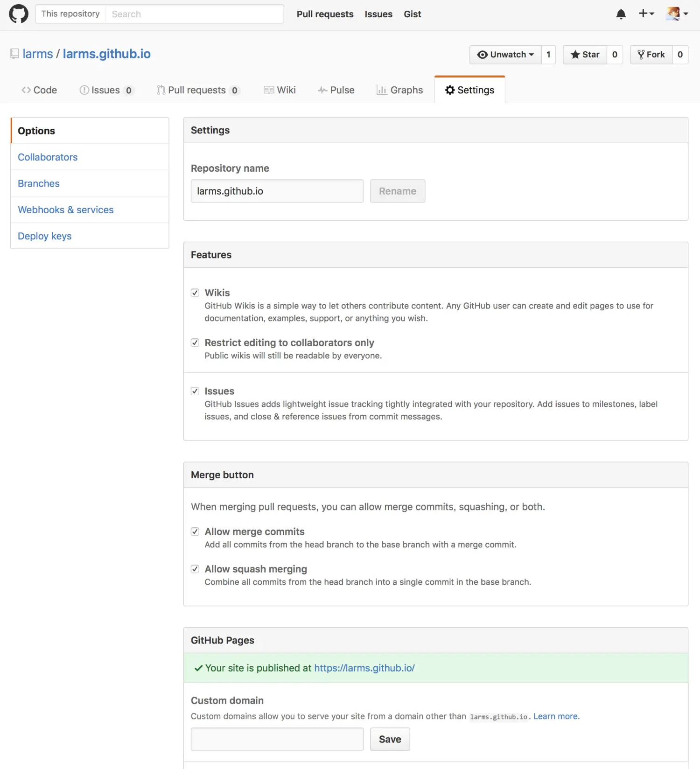Click the green checkmark beside published site message
This screenshot has height=769, width=700.
[198, 668]
